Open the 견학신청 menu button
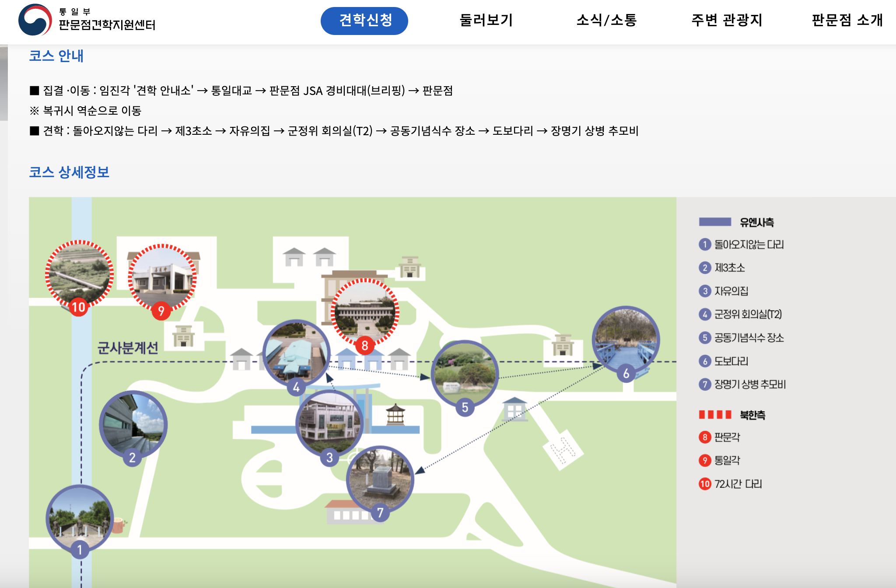The image size is (896, 588). pos(364,21)
